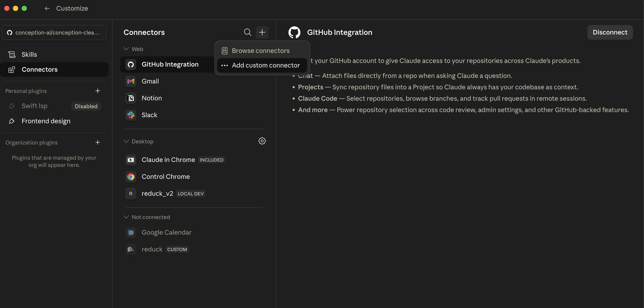Click the large GitHub logo in detail header
The image size is (644, 308).
click(x=294, y=32)
